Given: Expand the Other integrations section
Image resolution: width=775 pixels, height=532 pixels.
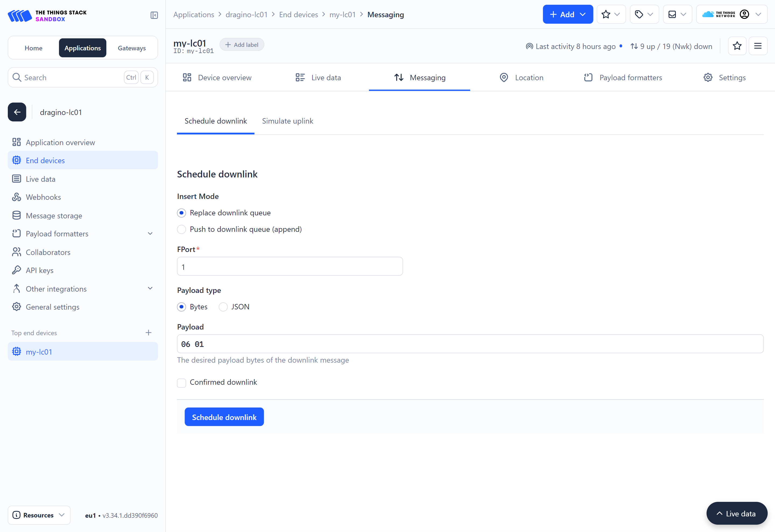Looking at the screenshot, I should 56,289.
